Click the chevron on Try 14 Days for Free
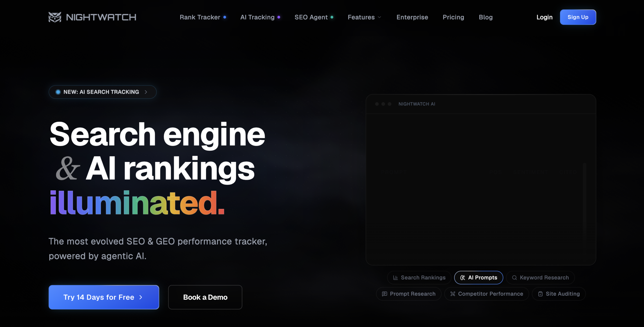 pyautogui.click(x=141, y=297)
